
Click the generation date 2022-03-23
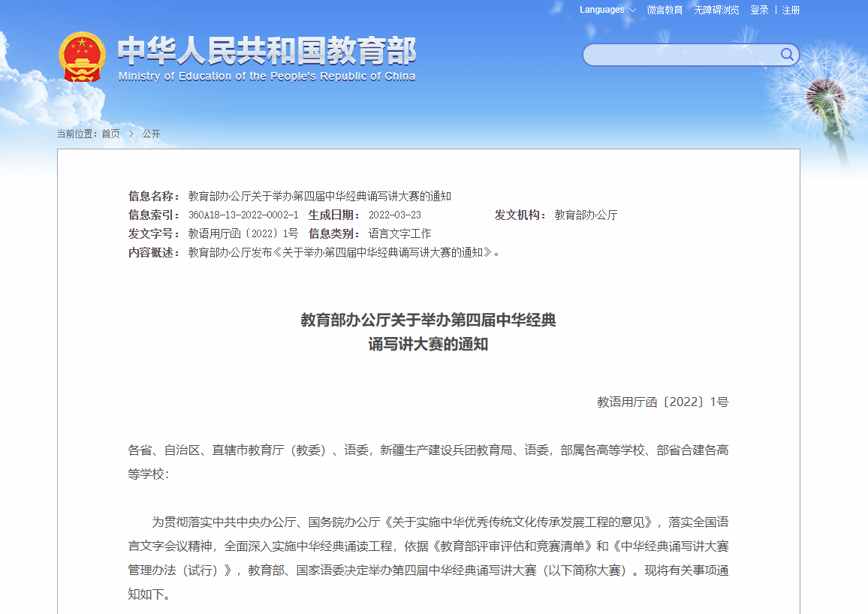point(394,215)
